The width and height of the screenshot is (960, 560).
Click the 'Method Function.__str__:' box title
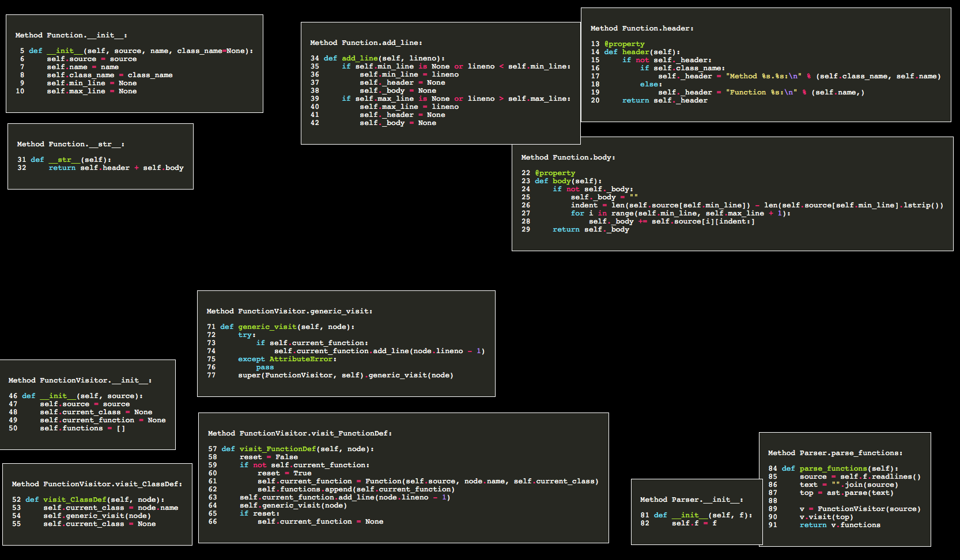(x=70, y=144)
